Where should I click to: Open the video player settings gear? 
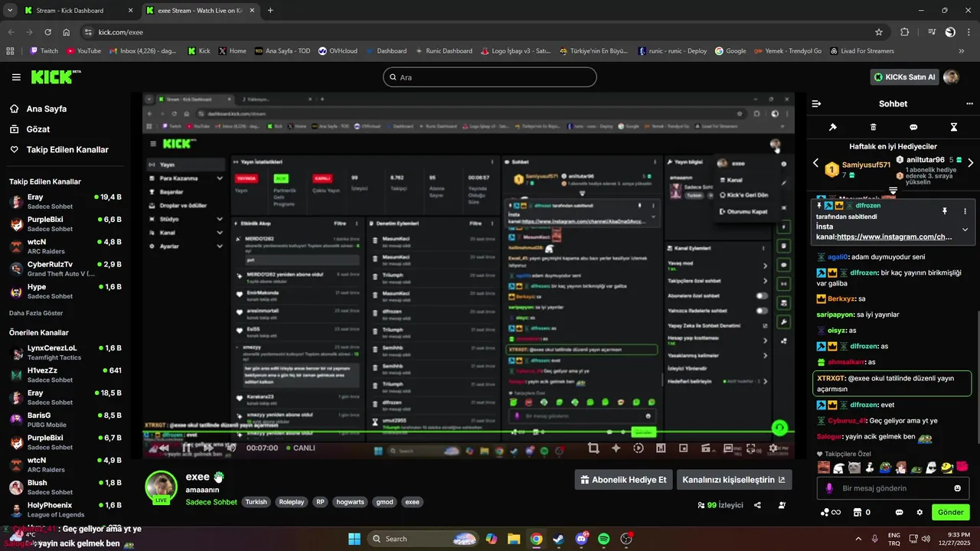[773, 448]
